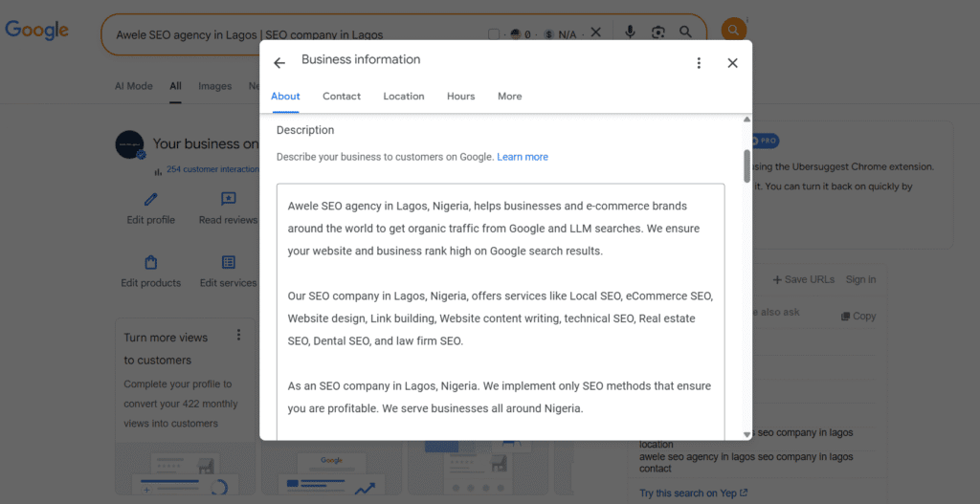Close the Business information dialog
The width and height of the screenshot is (980, 504).
pyautogui.click(x=732, y=62)
